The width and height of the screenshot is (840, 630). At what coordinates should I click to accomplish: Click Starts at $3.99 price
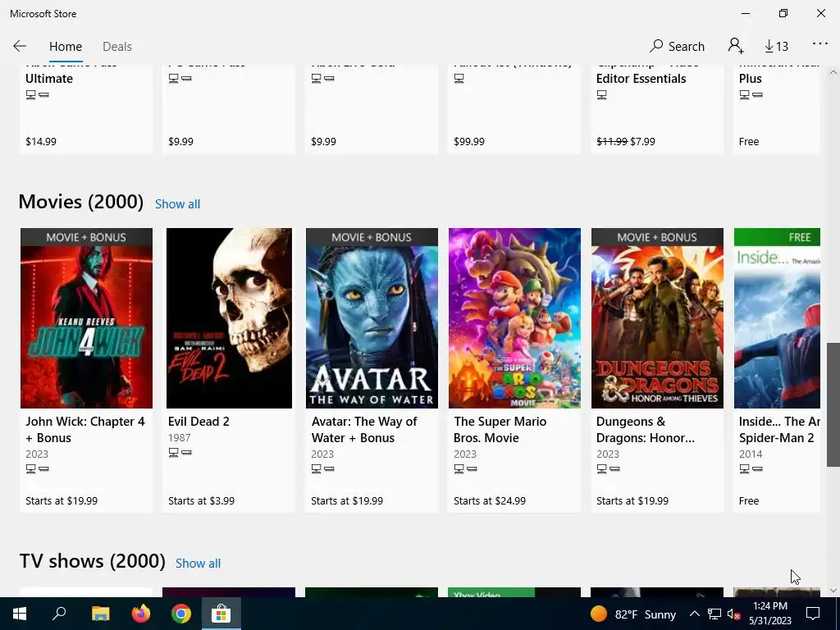point(202,501)
